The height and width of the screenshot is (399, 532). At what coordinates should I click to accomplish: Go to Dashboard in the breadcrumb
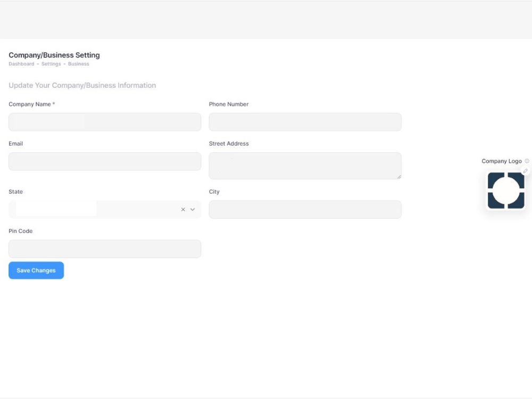[21, 64]
